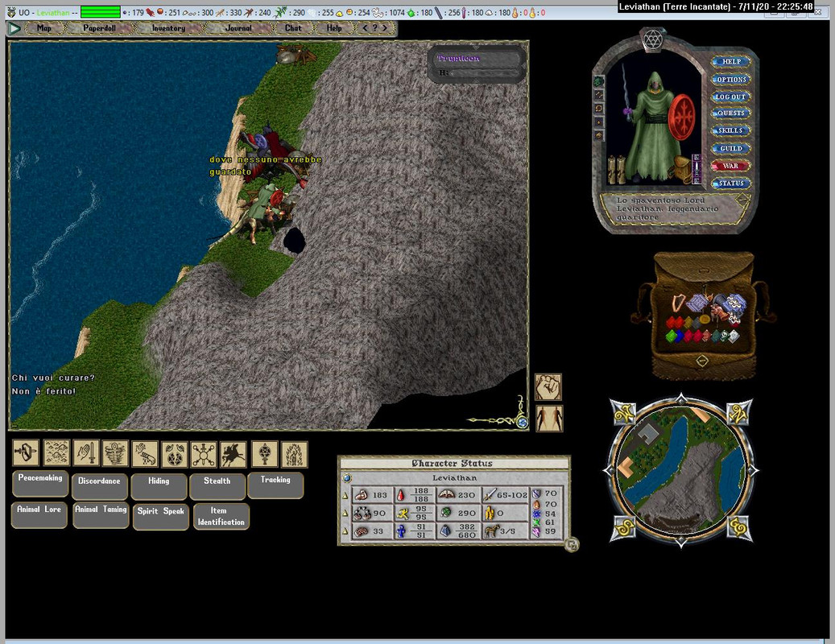Click the left arrow in the menu bar

coord(365,27)
